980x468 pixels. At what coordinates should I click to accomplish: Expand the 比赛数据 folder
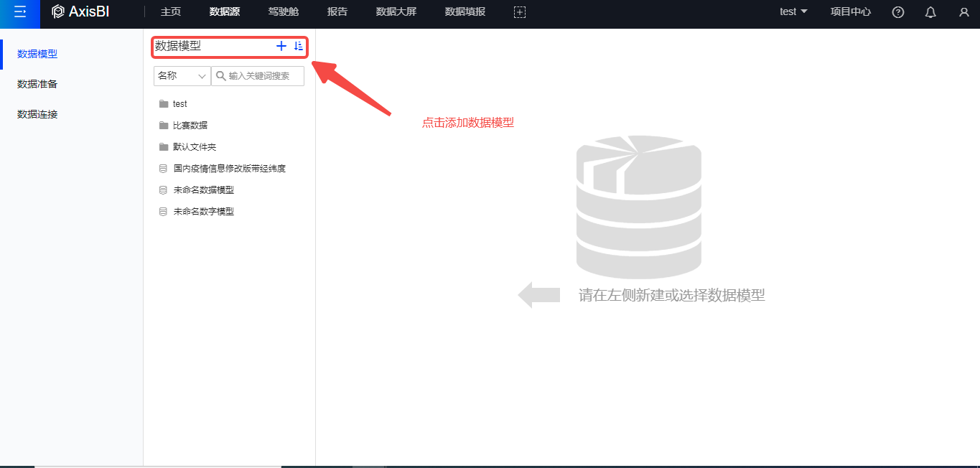point(190,126)
